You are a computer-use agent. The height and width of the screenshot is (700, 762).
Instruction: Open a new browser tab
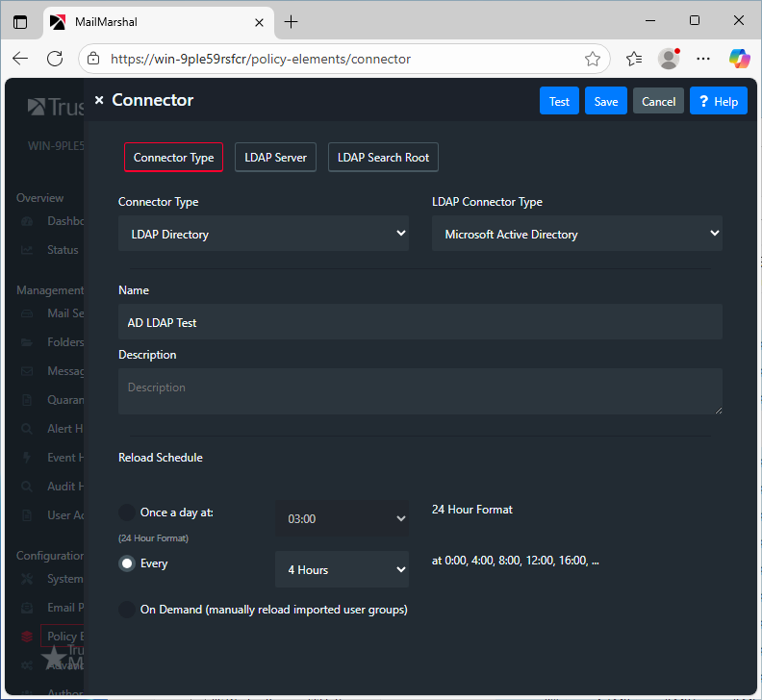[291, 21]
